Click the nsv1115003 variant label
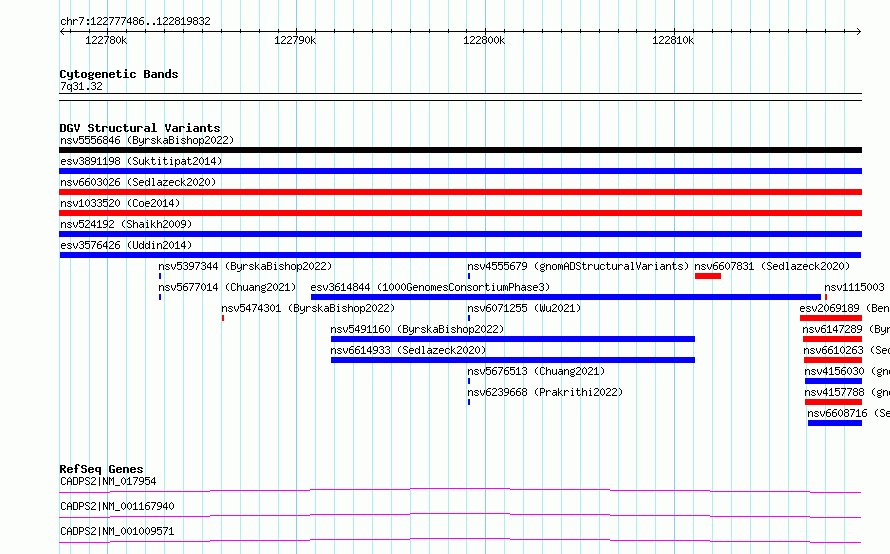The height and width of the screenshot is (554, 890). tap(854, 287)
